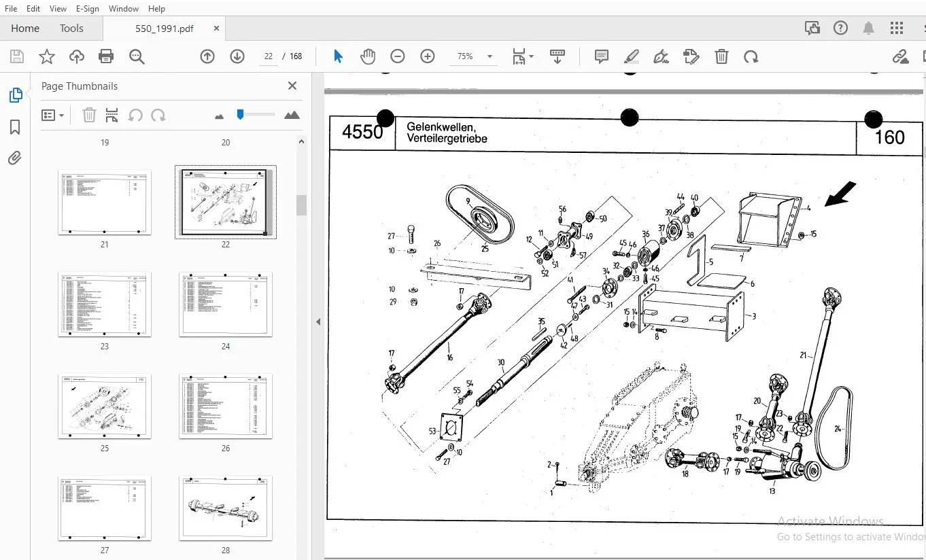Zoom out with the minus circle icon
This screenshot has width=926, height=560.
[x=398, y=56]
